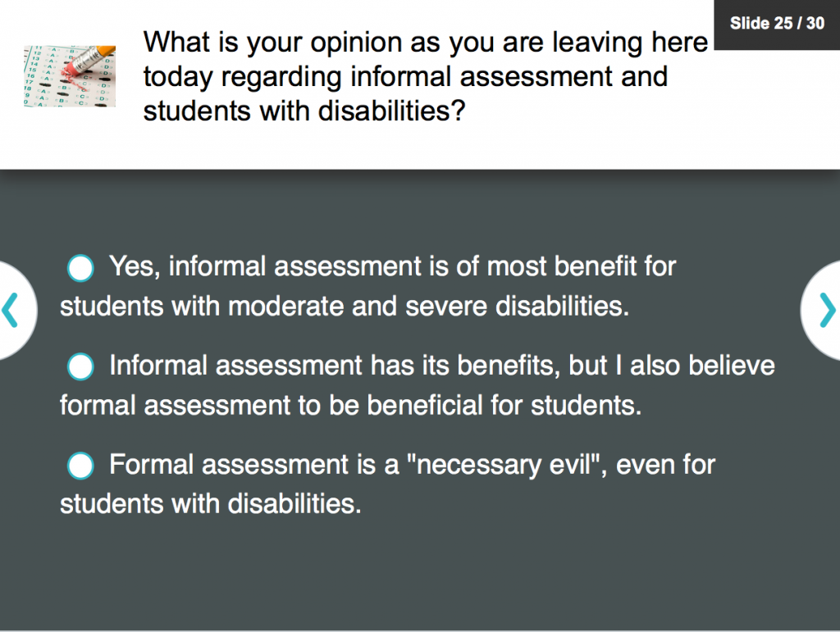
Task: Click the answer text 'Yes, informal assessment is of most benefit'
Action: click(392, 266)
